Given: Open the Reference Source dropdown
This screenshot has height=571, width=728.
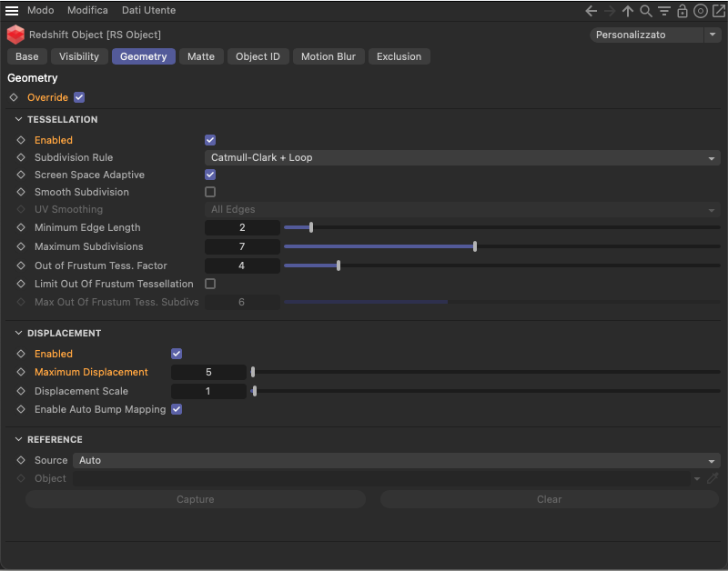Looking at the screenshot, I should pos(397,461).
